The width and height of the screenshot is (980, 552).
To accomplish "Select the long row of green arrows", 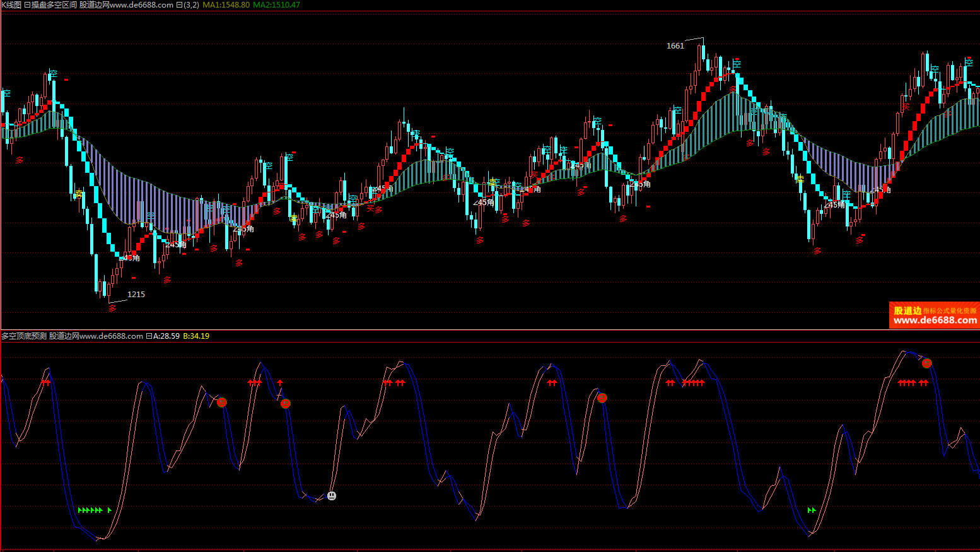I will point(90,510).
